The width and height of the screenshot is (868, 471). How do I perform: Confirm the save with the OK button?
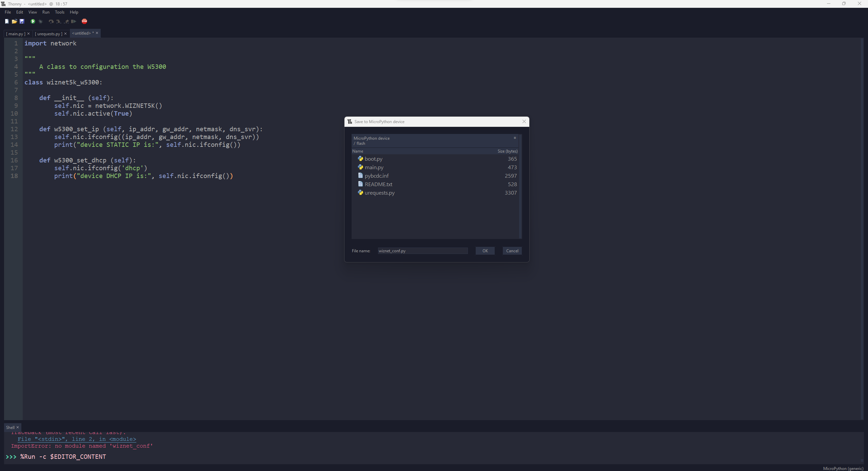pyautogui.click(x=485, y=251)
